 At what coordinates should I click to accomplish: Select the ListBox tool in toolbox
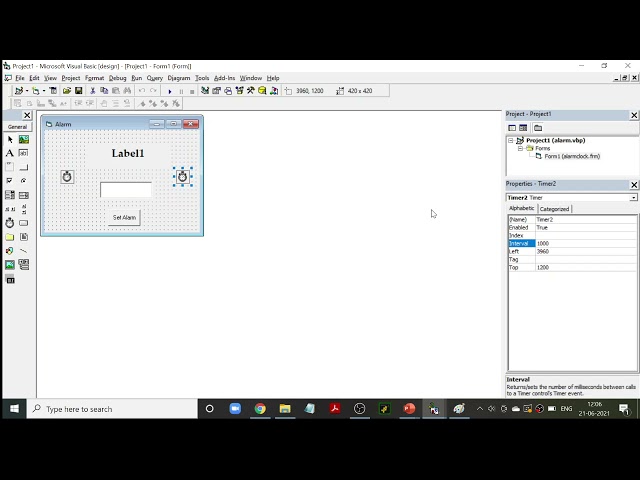24,195
